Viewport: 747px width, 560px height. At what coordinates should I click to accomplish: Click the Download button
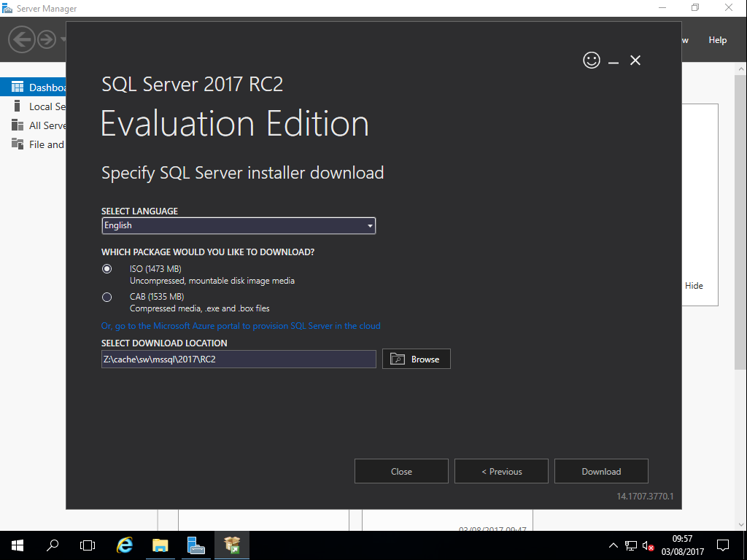click(x=601, y=471)
